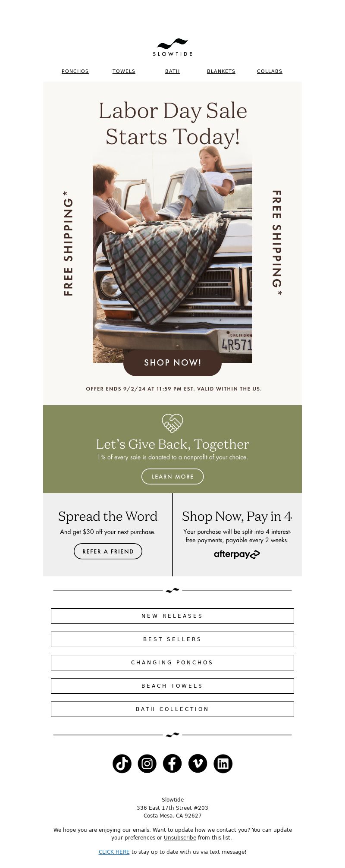Open the Bath navigation link

[x=172, y=71]
